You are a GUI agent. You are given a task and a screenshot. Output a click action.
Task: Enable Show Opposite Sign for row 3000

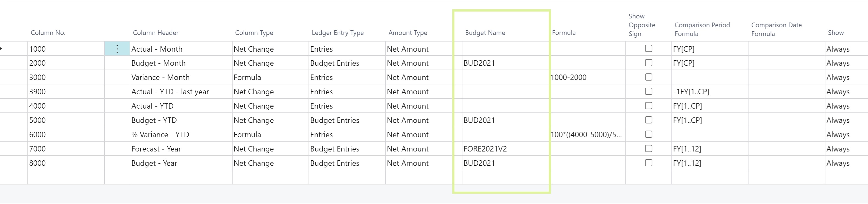(648, 77)
